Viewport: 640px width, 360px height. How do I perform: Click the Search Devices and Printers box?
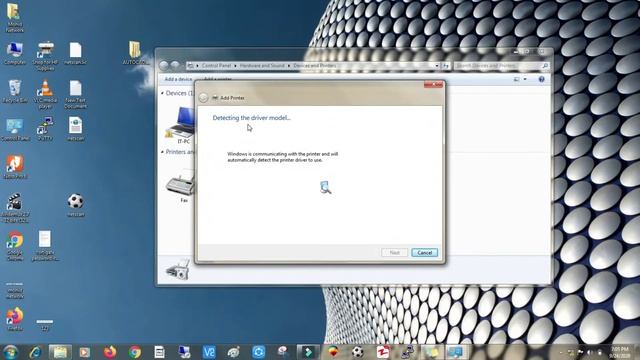tap(501, 66)
